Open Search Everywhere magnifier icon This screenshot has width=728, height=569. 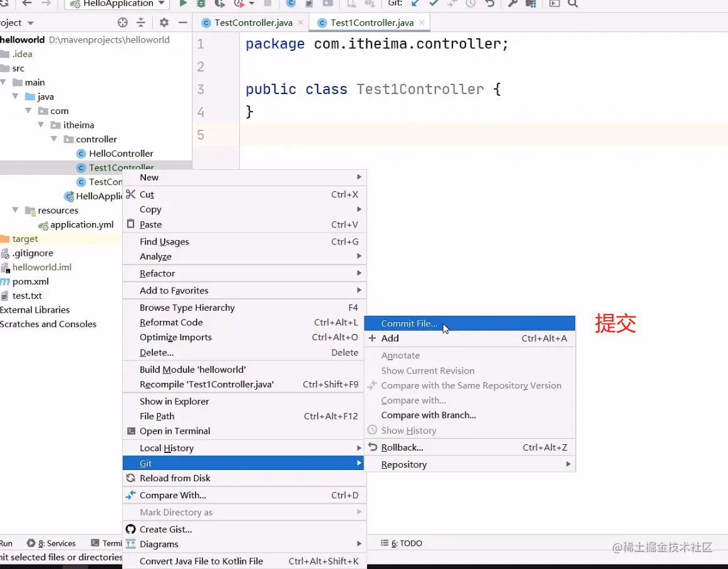(x=573, y=3)
